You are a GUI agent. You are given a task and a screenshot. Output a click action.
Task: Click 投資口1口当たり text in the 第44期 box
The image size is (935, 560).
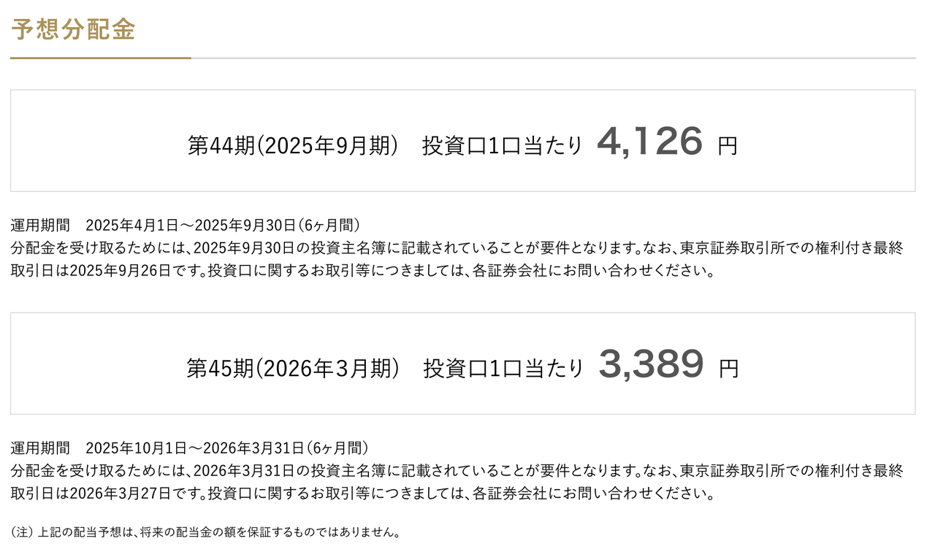coord(503,145)
